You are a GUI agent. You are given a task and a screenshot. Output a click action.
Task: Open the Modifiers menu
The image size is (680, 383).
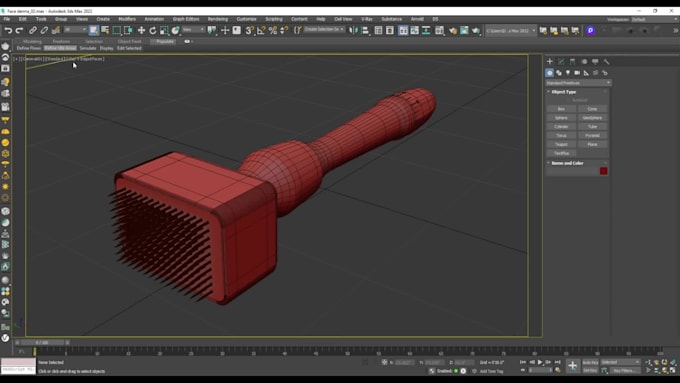tap(127, 19)
